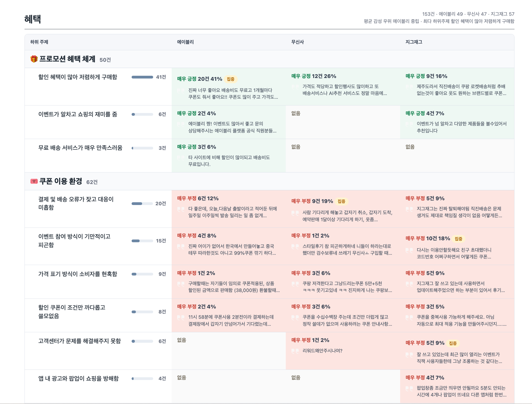The width and height of the screenshot is (532, 404).
Task: Click the '매우 부정 6건 12%' label
Action: tap(198, 198)
